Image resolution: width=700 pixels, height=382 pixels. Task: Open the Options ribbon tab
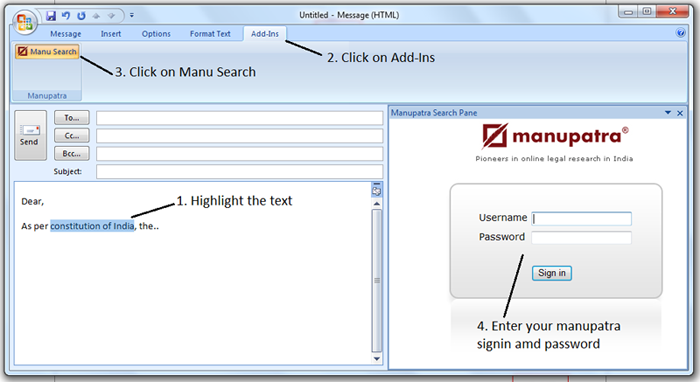pos(156,34)
